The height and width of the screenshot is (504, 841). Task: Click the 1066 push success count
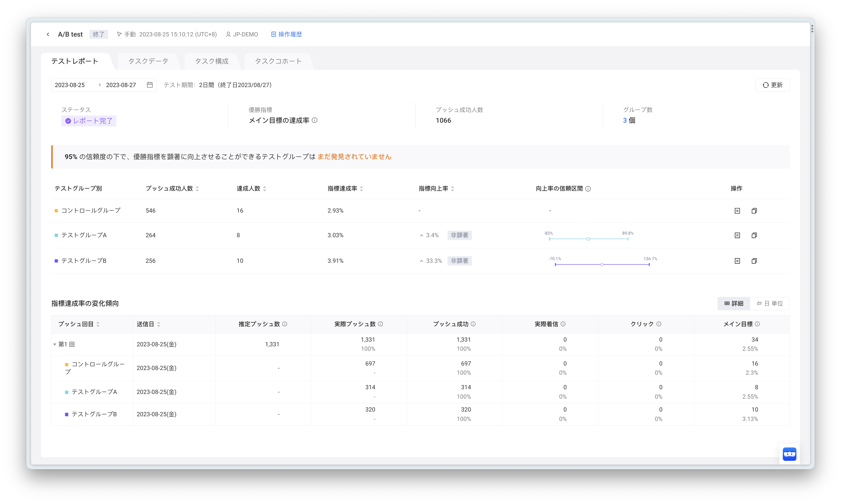[443, 121]
